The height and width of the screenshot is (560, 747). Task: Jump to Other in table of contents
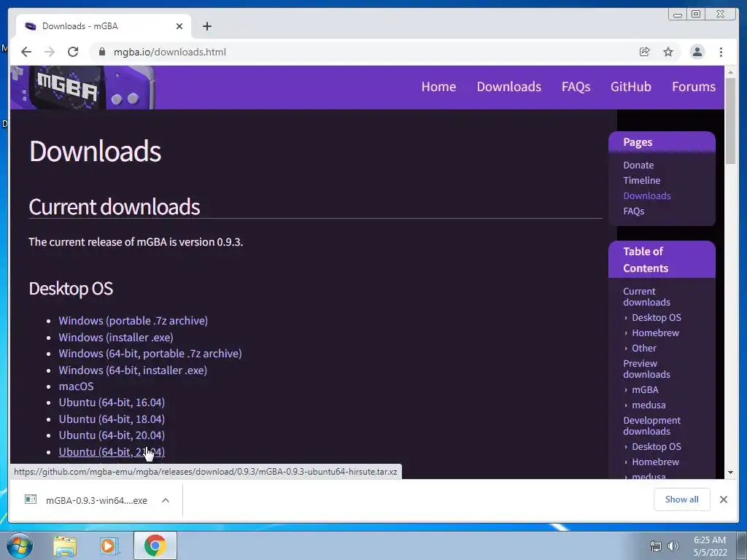click(x=644, y=348)
